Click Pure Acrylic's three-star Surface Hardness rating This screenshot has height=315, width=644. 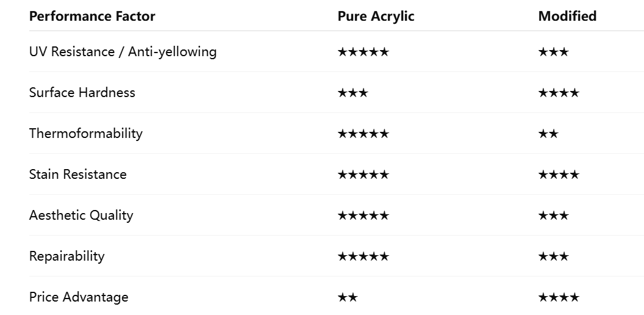point(352,93)
